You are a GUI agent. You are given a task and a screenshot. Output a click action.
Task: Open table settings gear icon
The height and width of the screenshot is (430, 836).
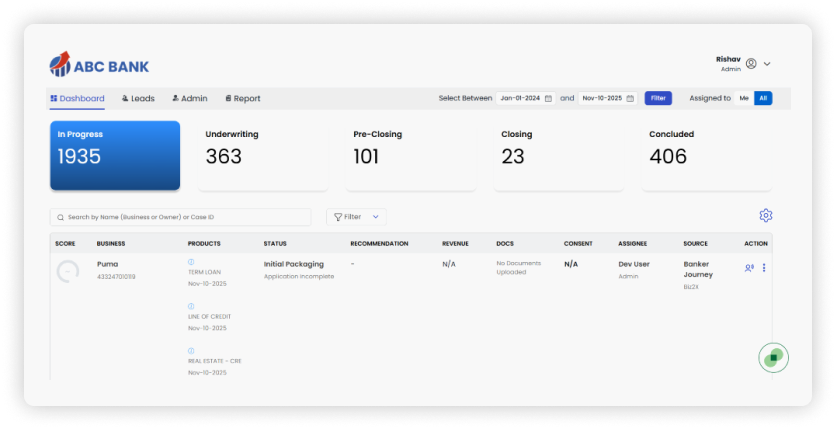[765, 216]
